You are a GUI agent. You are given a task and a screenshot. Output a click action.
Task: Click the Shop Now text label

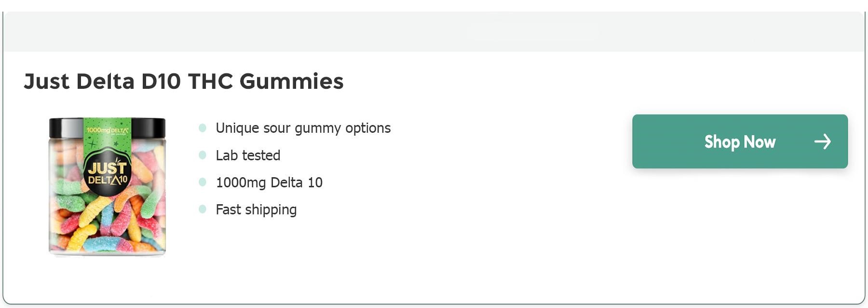740,142
